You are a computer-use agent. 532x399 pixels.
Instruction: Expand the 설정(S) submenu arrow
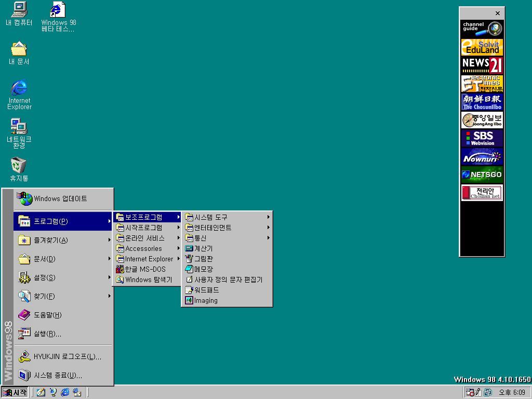point(109,277)
